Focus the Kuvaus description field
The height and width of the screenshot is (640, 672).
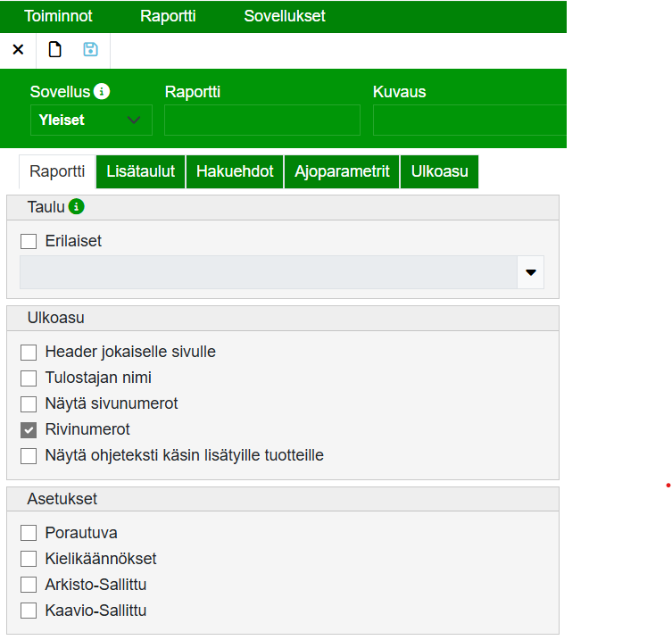pos(469,120)
